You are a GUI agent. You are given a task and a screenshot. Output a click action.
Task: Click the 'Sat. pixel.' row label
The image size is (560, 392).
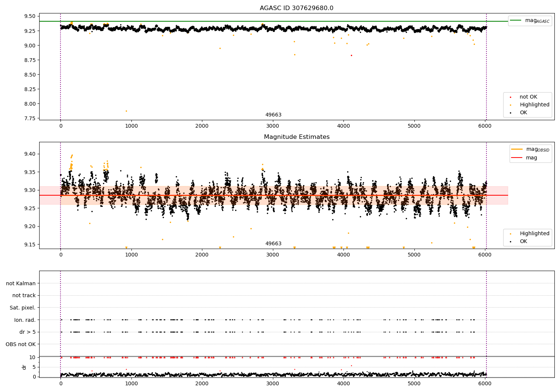coord(22,308)
